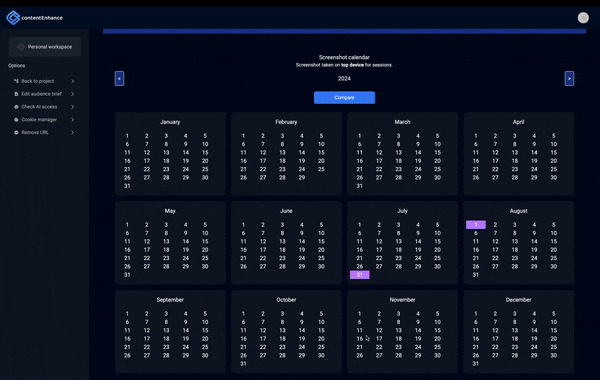The height and width of the screenshot is (380, 600).
Task: Expand the Cookie manager chevron
Action: pyautogui.click(x=72, y=119)
